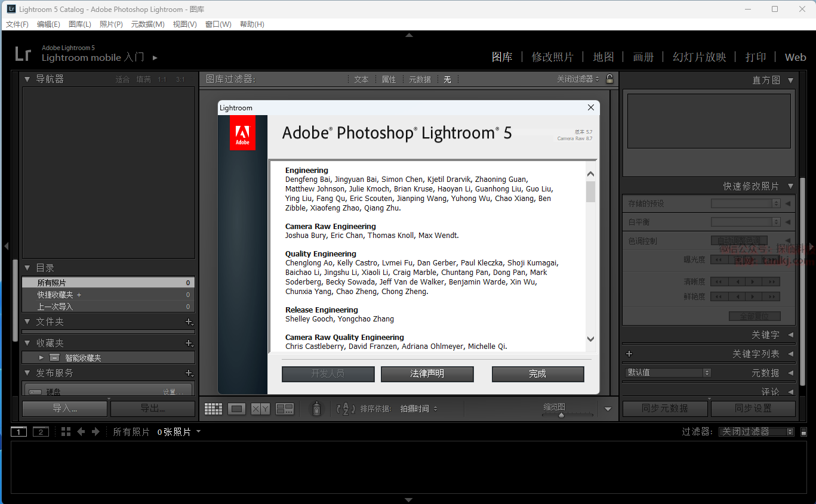The width and height of the screenshot is (816, 504).
Task: Click the 完成 button in the dialog
Action: pos(537,374)
